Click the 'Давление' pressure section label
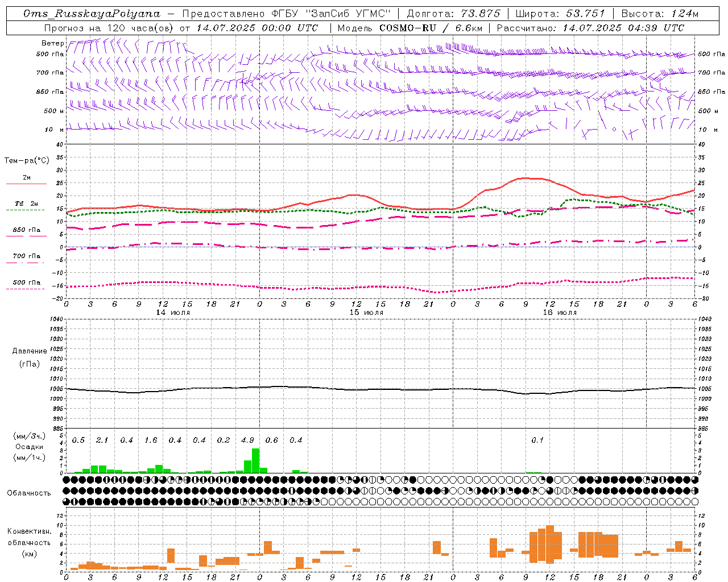728x582 pixels. point(30,351)
